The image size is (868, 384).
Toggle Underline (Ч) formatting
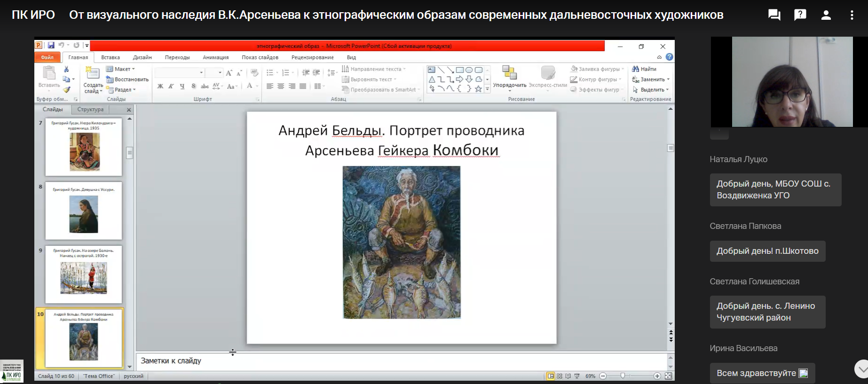pyautogui.click(x=182, y=86)
